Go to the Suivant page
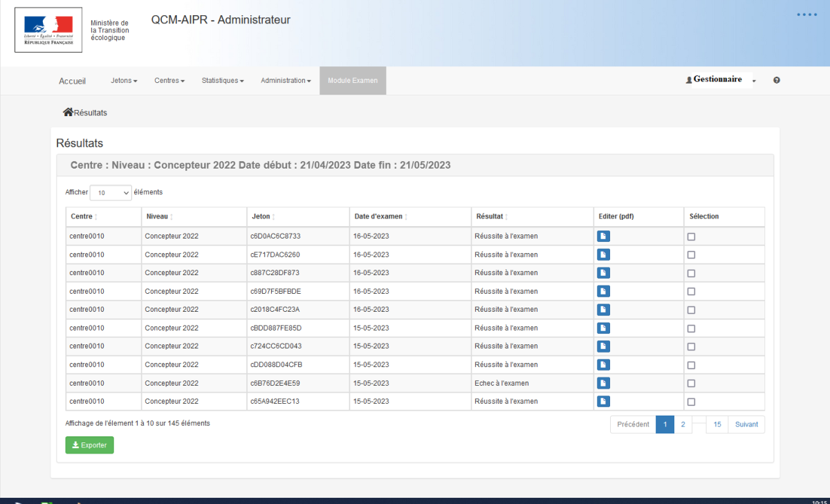Viewport: 830px width, 504px height. click(746, 424)
